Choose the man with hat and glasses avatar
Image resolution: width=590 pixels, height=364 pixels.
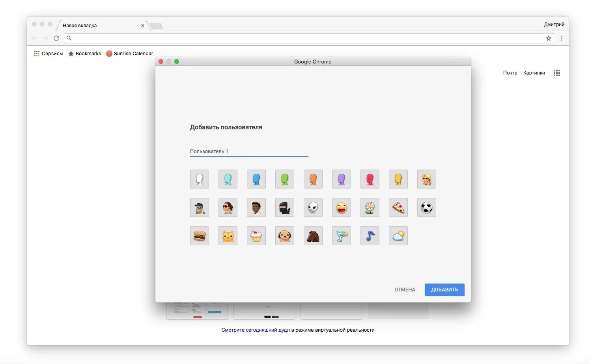coord(200,207)
